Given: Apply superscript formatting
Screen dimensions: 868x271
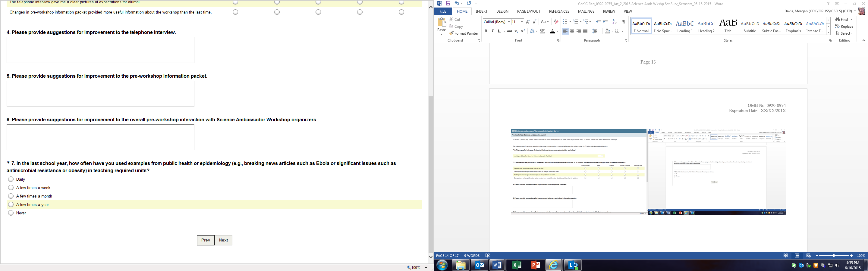Looking at the screenshot, I should pyautogui.click(x=523, y=31).
